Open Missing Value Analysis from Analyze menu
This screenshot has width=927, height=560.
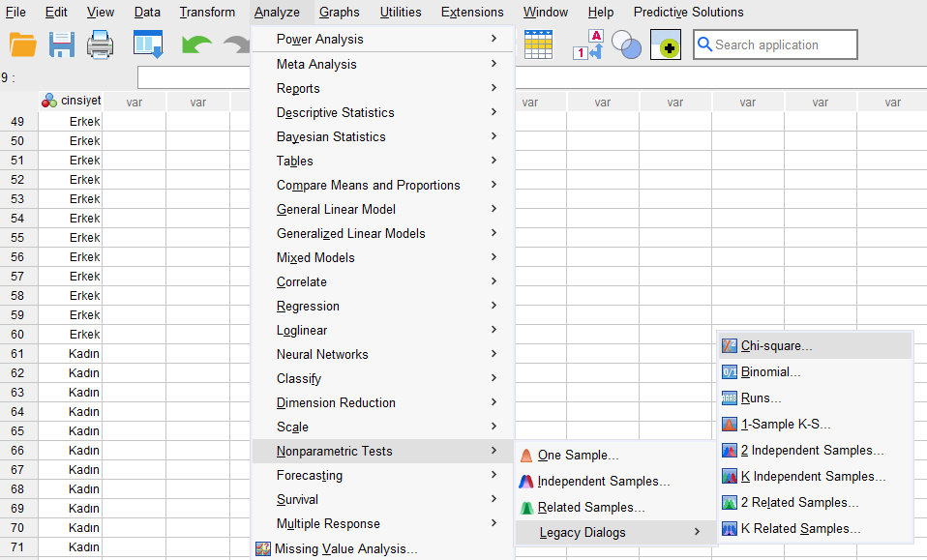pyautogui.click(x=345, y=548)
